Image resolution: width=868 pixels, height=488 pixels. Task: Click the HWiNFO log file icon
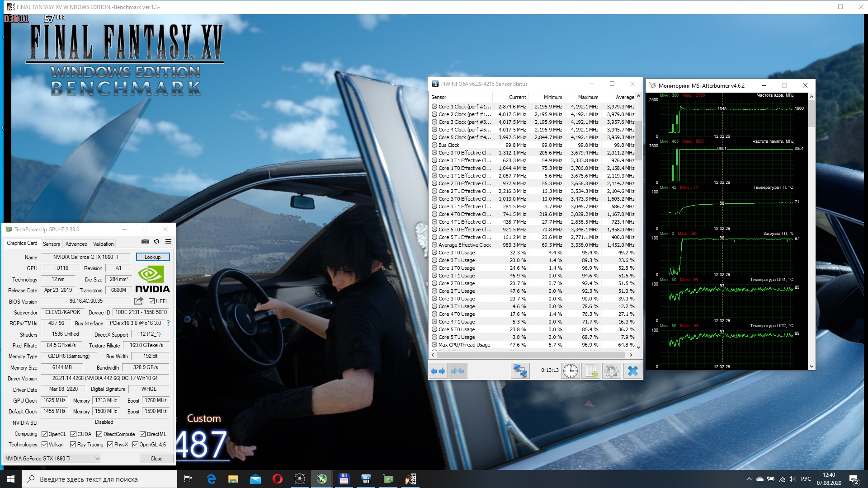point(591,371)
